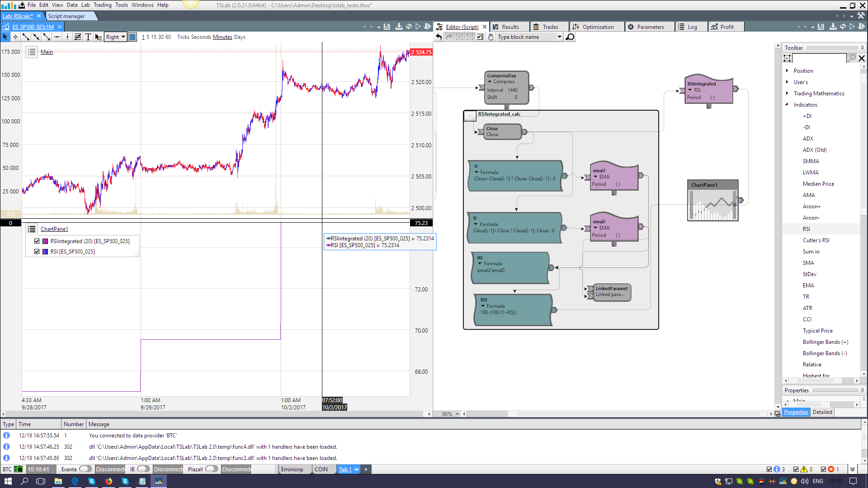868x488 pixels.
Task: Click the block search magnifier icon
Action: [x=570, y=37]
